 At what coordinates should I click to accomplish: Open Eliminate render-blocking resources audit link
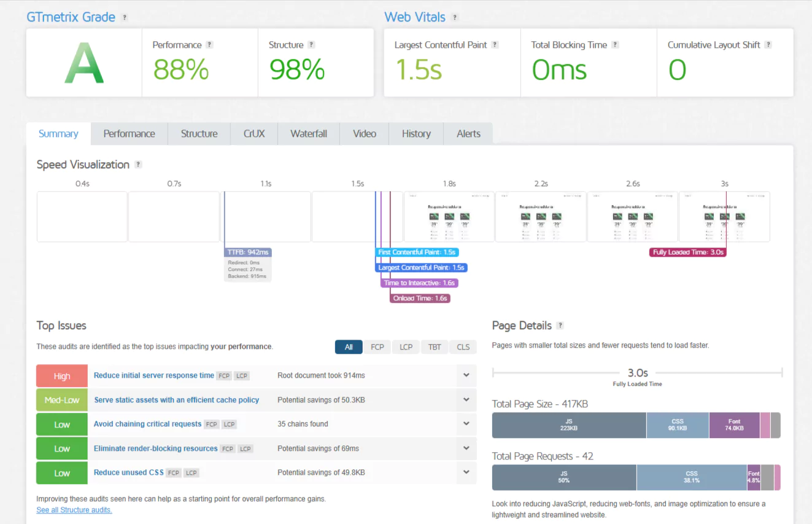pos(155,448)
